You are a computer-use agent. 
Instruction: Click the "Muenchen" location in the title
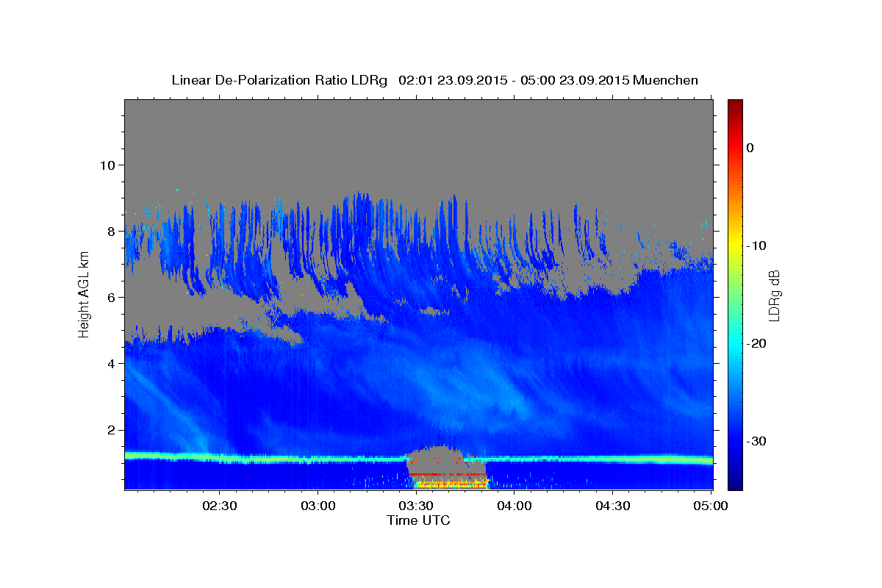[x=666, y=80]
